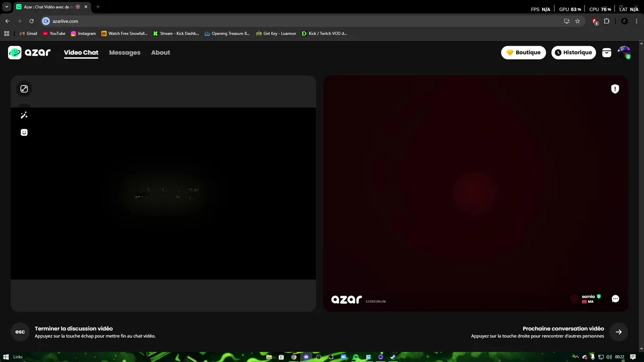
Task: Click the samia user name
Action: tap(588, 297)
